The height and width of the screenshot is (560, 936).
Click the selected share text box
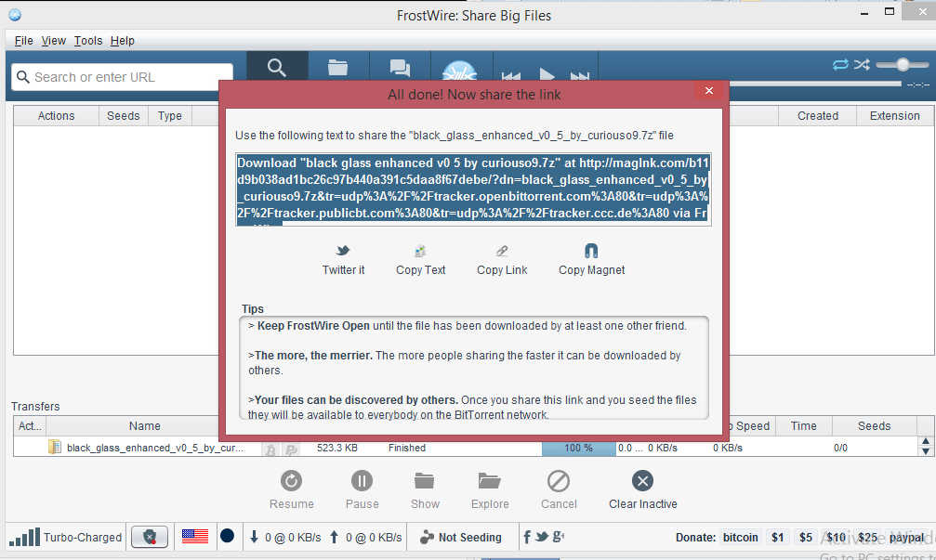click(x=473, y=189)
